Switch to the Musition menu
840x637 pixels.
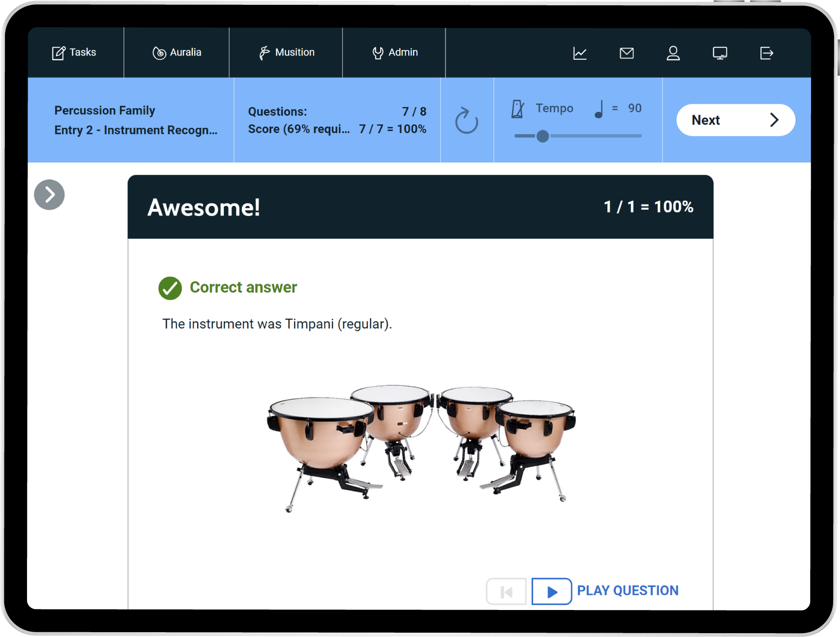[287, 53]
